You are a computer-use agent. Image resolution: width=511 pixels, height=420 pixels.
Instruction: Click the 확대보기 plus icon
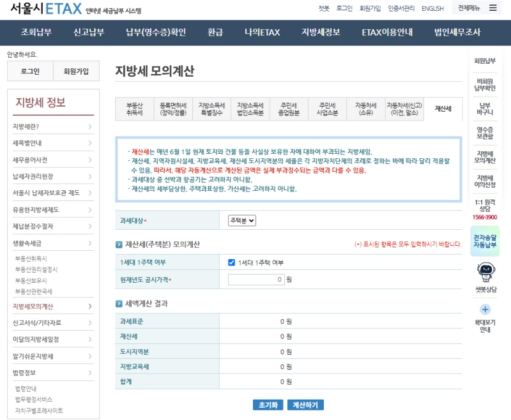pyautogui.click(x=485, y=310)
